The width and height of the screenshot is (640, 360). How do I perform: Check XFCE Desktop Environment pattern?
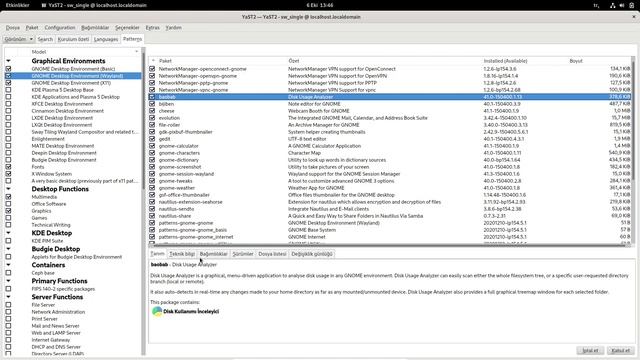pos(9,104)
